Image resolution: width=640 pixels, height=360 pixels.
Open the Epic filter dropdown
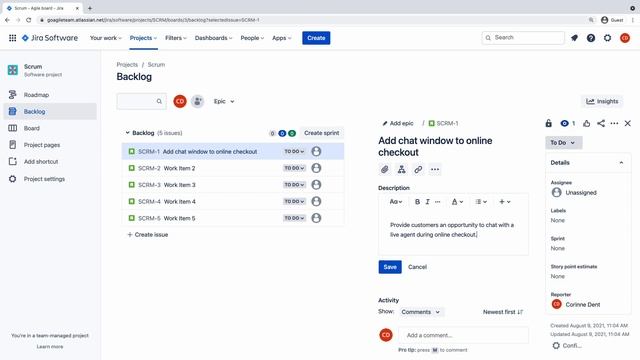click(x=224, y=101)
